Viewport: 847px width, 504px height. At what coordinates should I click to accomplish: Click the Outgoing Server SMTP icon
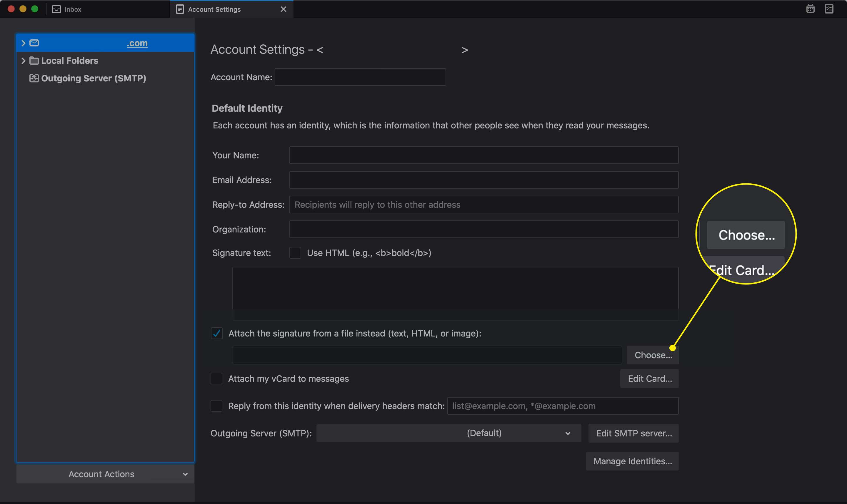pos(34,78)
